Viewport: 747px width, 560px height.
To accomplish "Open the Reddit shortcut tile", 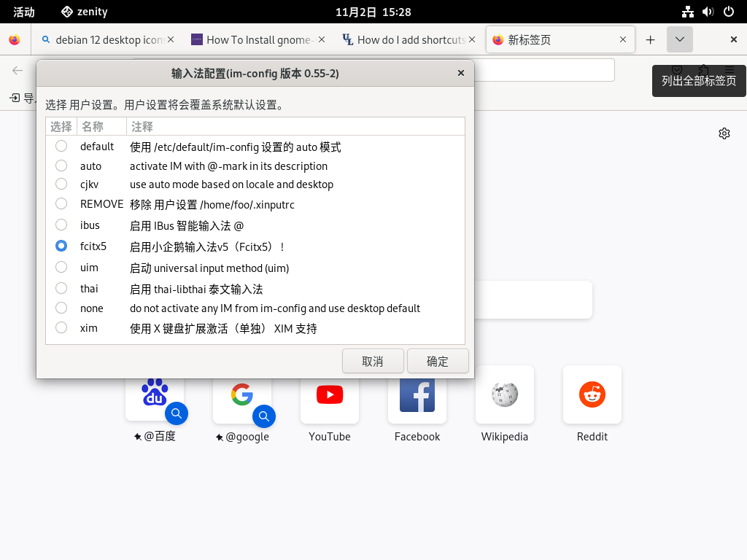I will (x=592, y=395).
